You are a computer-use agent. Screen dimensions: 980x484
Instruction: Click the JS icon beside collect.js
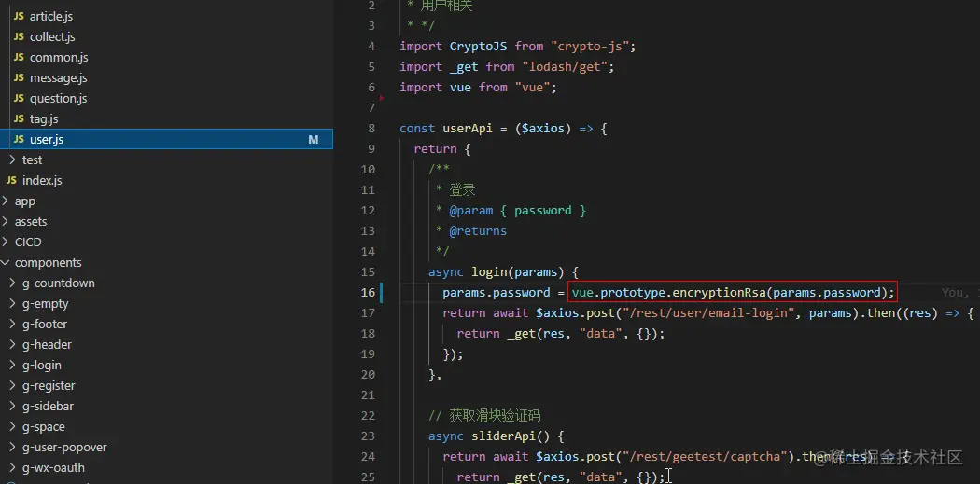[19, 37]
